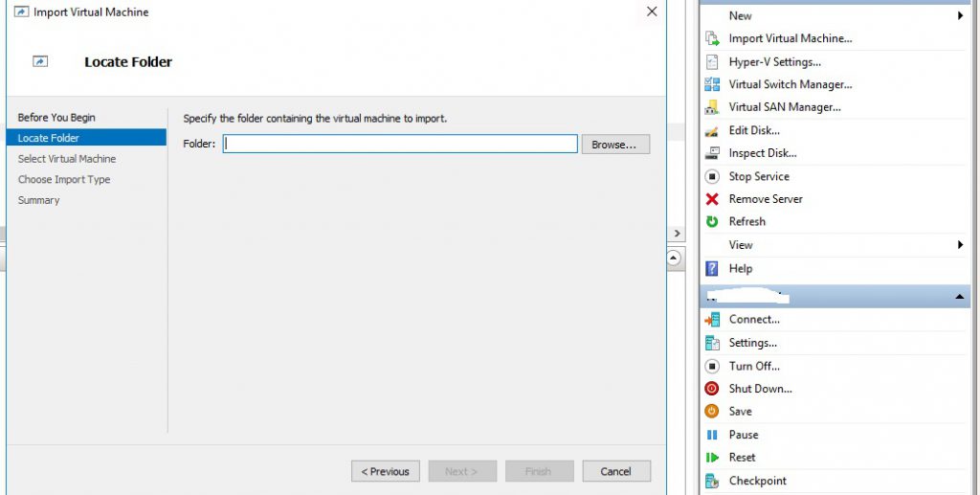
Task: Click the Import Virtual Machine icon in Actions
Action: (712, 39)
